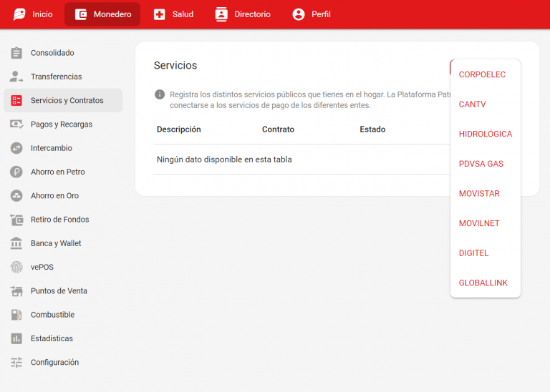Open Retiro de Fondos sidebar link
Viewport: 550px width, 392px height.
click(63, 220)
